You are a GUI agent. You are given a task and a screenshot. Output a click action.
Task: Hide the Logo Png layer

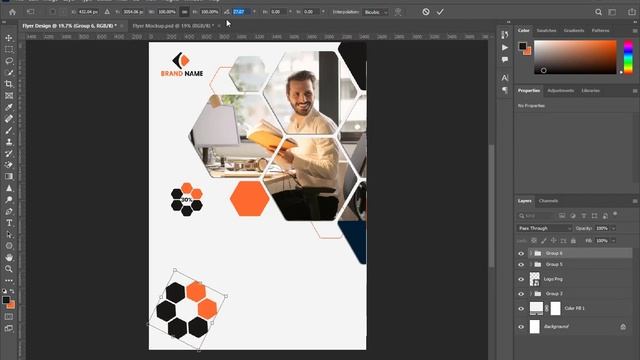coord(521,279)
